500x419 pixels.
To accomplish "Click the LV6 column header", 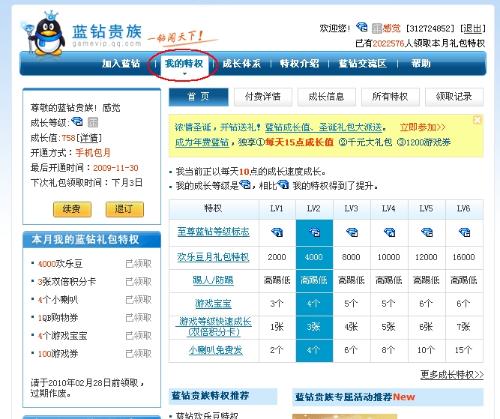I will click(x=464, y=209).
